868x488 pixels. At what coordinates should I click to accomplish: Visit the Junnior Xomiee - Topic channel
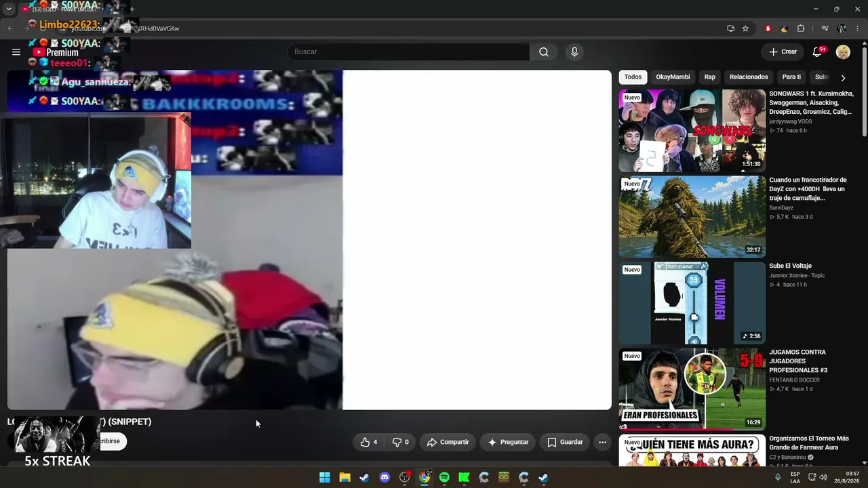pos(797,276)
